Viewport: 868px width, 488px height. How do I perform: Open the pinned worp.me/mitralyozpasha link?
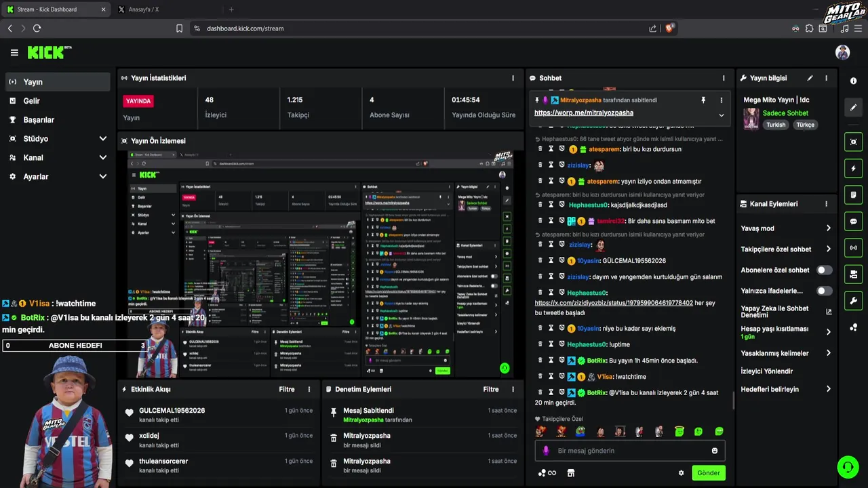point(584,113)
